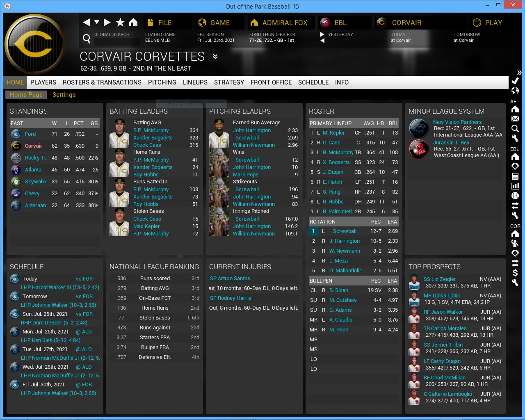Screen dimensions: 525x420
Task: Open the dollar sign finances icon
Action: click(515, 273)
